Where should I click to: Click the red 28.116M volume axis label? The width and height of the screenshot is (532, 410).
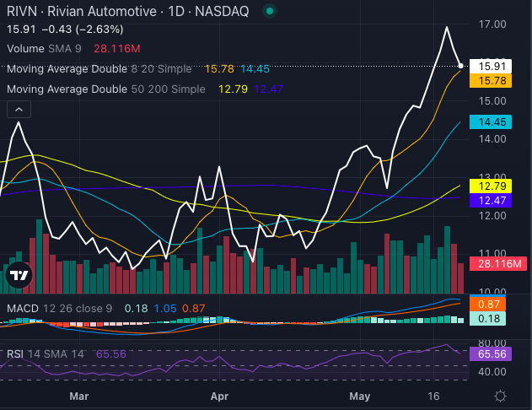(498, 264)
